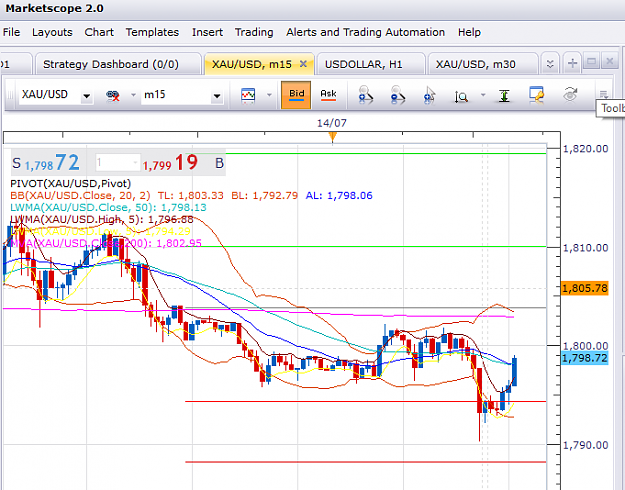Open the Layouts menu
The height and width of the screenshot is (490, 625).
pyautogui.click(x=52, y=32)
